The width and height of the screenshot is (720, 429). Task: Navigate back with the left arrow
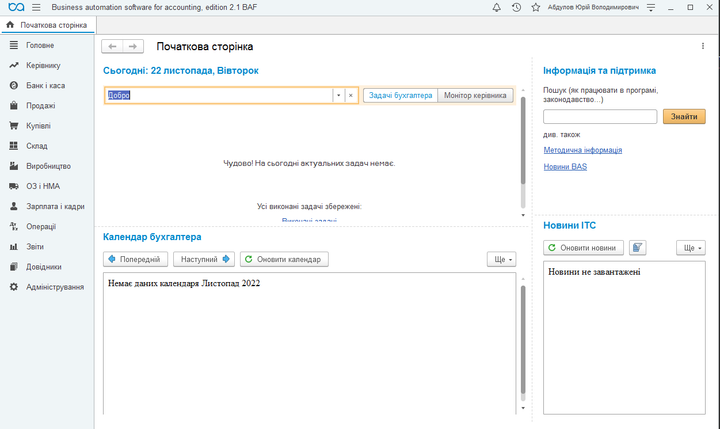tap(113, 46)
